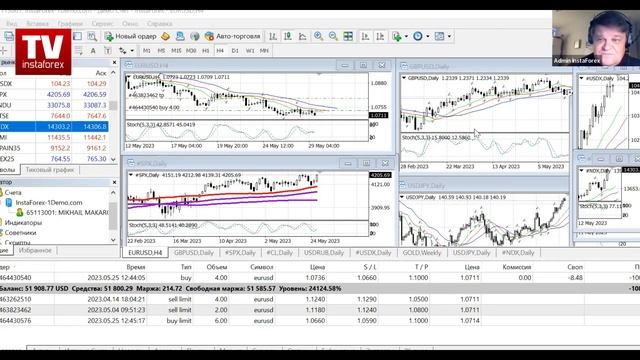Switch chart to line chart type
The height and width of the screenshot is (360, 640).
coord(302,36)
